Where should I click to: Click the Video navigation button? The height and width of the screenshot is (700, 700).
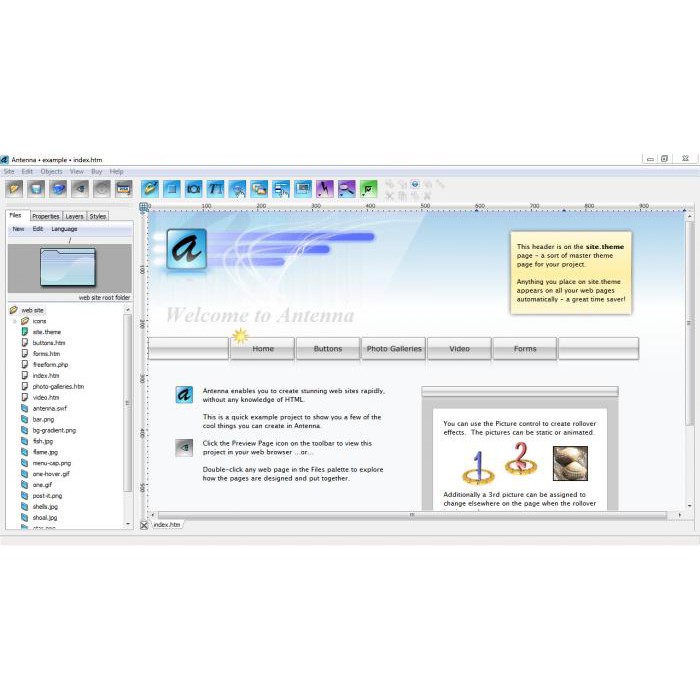(459, 349)
